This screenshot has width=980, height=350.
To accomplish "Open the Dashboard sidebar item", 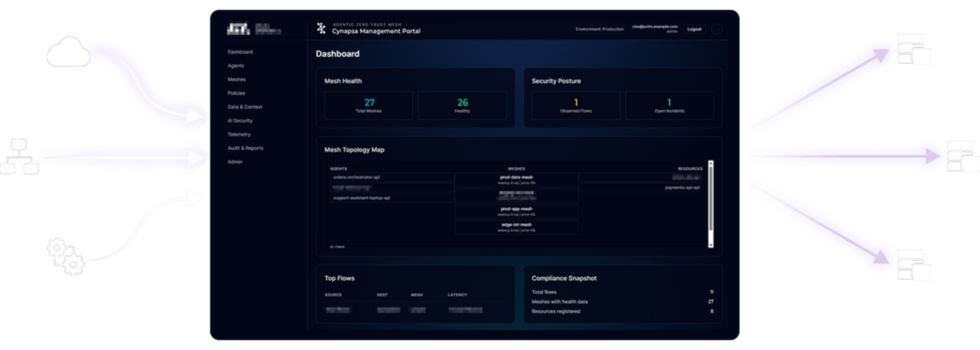I will click(240, 52).
